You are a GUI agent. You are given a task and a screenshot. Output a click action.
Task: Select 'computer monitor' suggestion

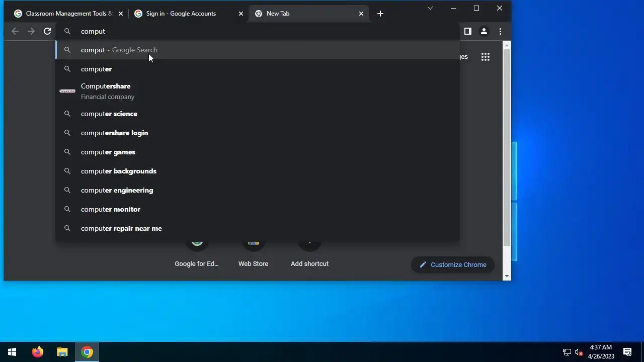[257, 209]
